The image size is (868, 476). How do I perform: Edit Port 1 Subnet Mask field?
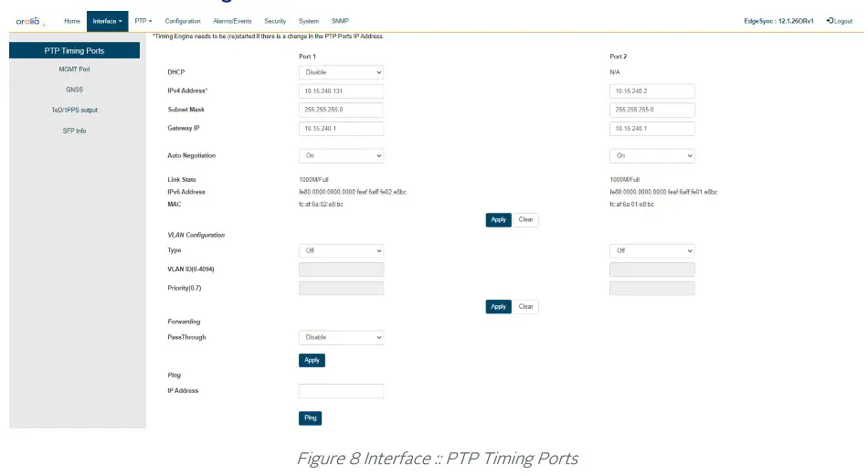pyautogui.click(x=341, y=110)
